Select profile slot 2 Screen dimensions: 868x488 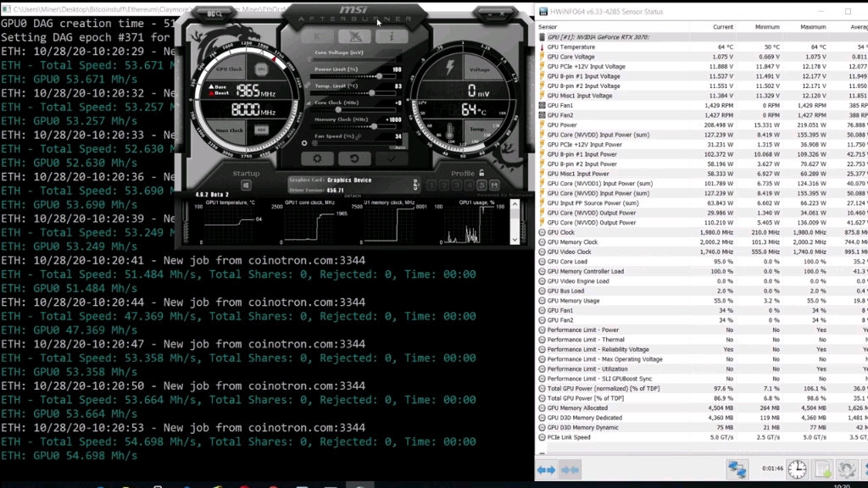pos(444,186)
